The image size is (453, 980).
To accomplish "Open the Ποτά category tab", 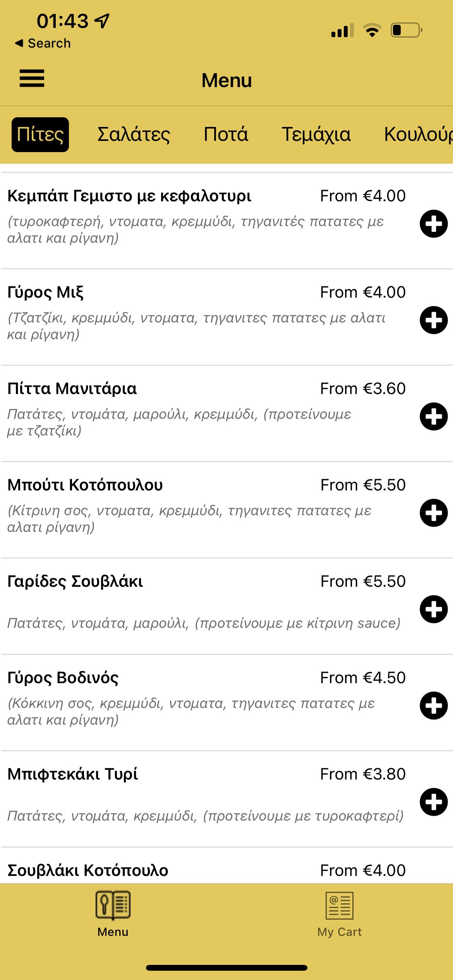I will (226, 135).
